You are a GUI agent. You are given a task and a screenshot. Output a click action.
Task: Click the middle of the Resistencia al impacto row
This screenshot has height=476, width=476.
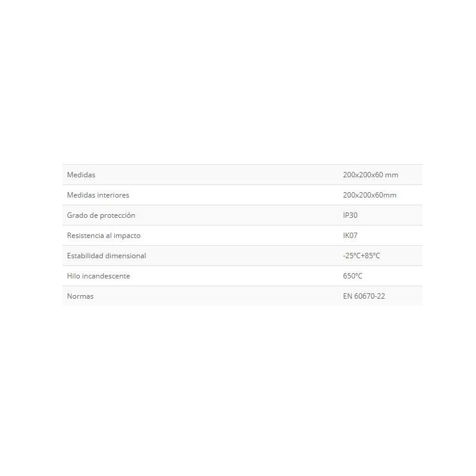pos(242,236)
